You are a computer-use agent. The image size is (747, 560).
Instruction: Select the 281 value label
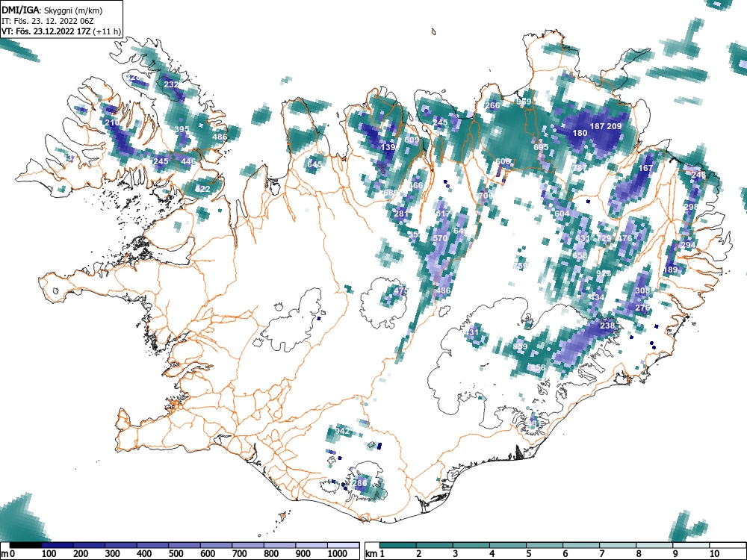401,214
